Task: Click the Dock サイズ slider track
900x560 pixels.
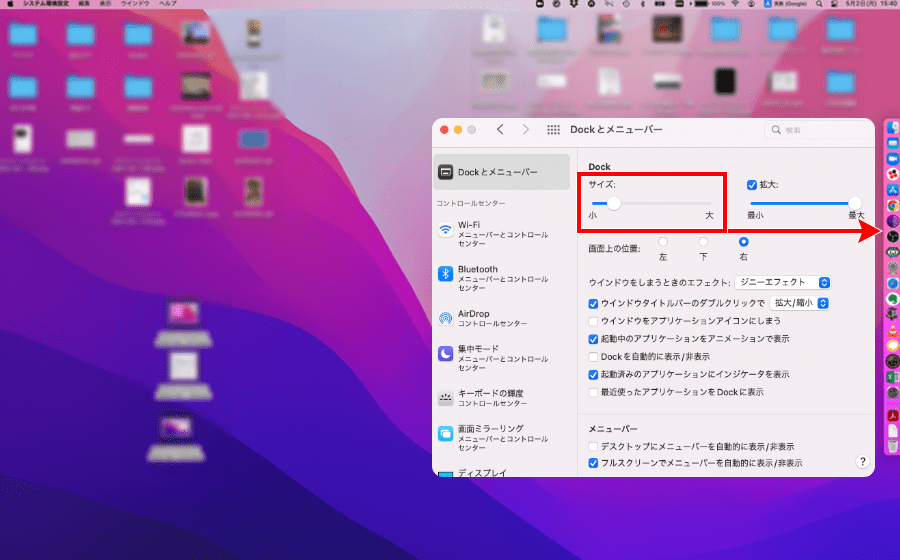Action: pos(651,203)
